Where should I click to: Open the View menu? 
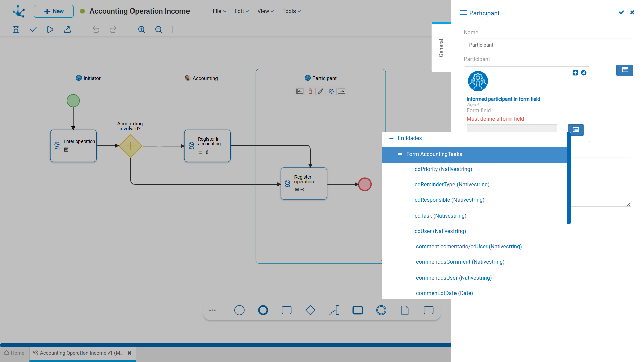266,11
